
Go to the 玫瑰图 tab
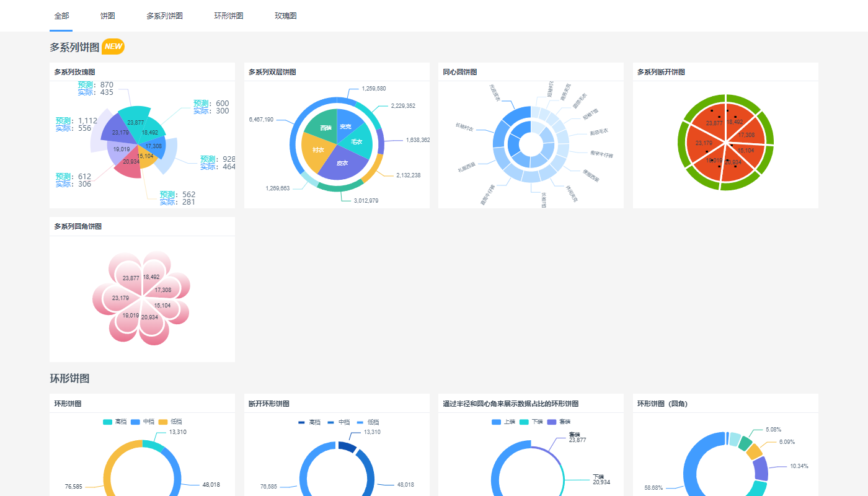(x=286, y=16)
